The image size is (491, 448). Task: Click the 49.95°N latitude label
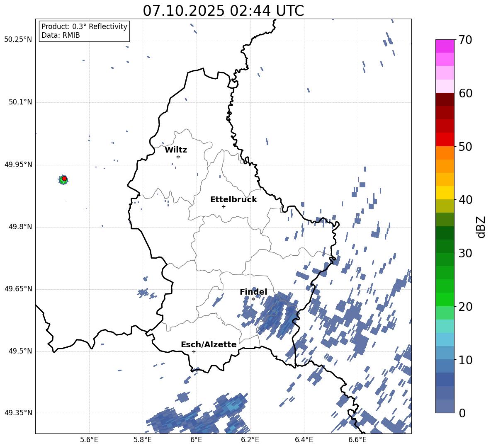pos(18,165)
